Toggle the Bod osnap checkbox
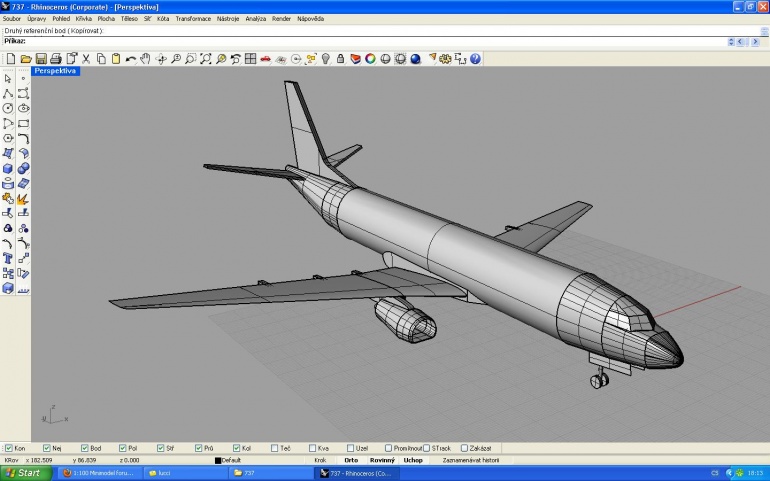Viewport: 770px width, 481px height. 84,448
